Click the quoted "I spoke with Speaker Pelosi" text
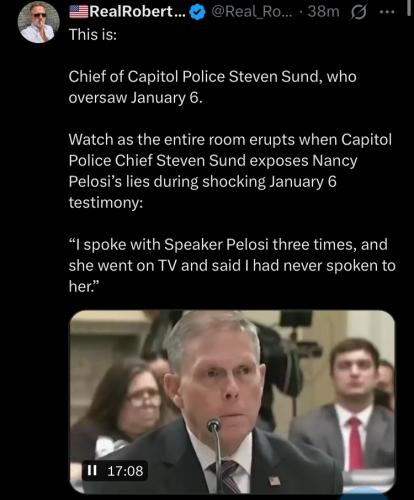Image resolution: width=414 pixels, height=500 pixels. [232, 265]
